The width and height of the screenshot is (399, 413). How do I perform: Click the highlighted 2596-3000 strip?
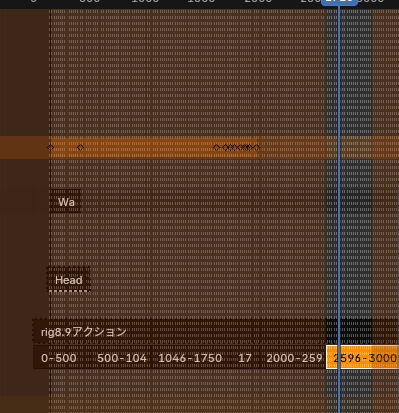pyautogui.click(x=363, y=358)
